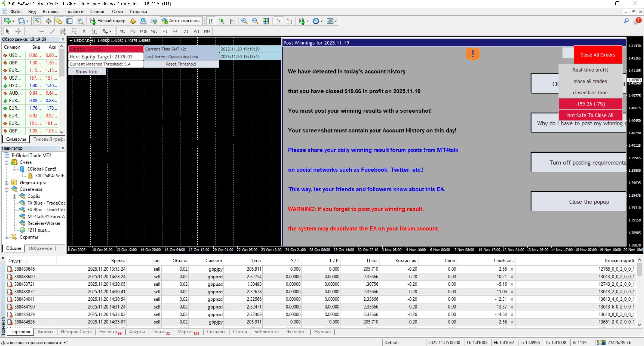
Task: Switch chart to candlestick mode
Action: pyautogui.click(x=221, y=21)
